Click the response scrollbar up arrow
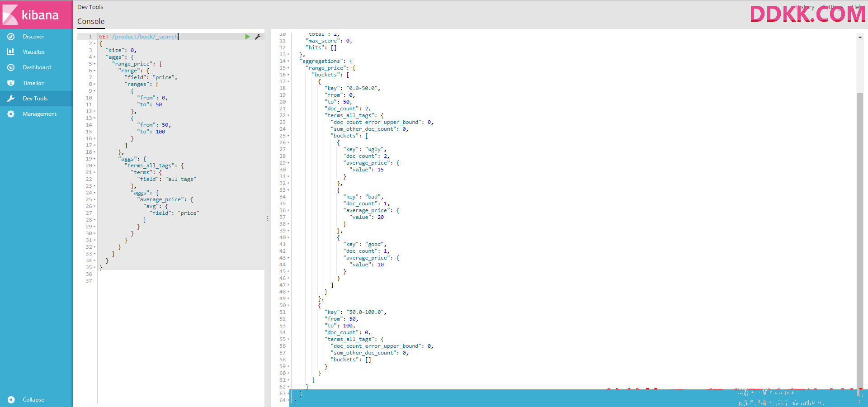This screenshot has width=868, height=407. (860, 37)
